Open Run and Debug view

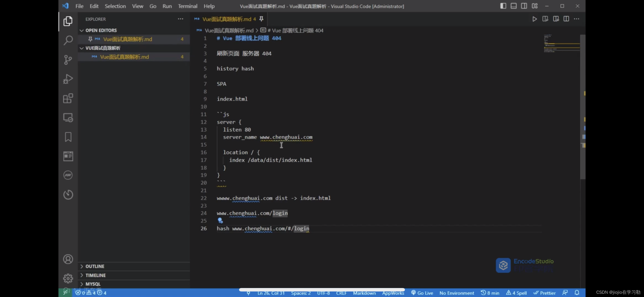coord(68,79)
